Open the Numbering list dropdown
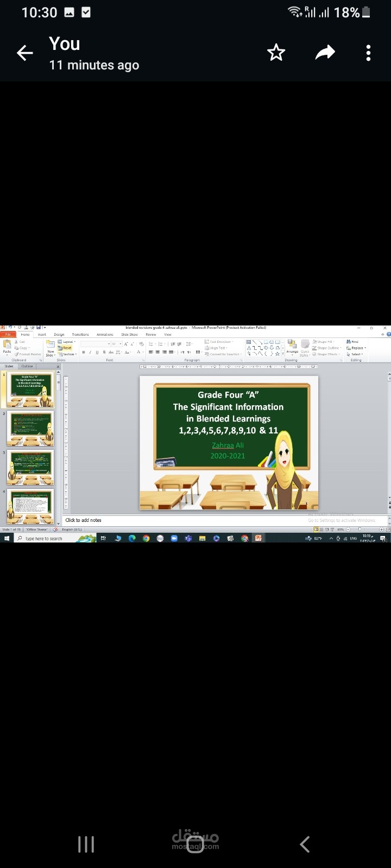This screenshot has height=868, width=391. coord(161,344)
